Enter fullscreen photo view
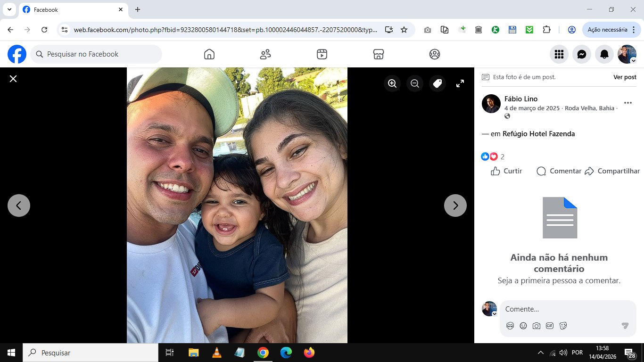The height and width of the screenshot is (362, 644). (x=460, y=83)
